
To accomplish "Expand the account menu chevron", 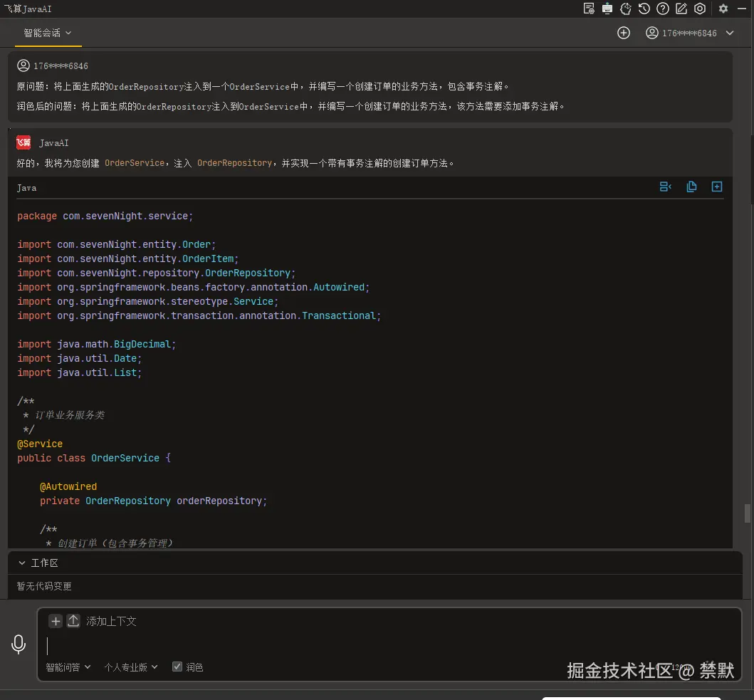I will tap(730, 33).
